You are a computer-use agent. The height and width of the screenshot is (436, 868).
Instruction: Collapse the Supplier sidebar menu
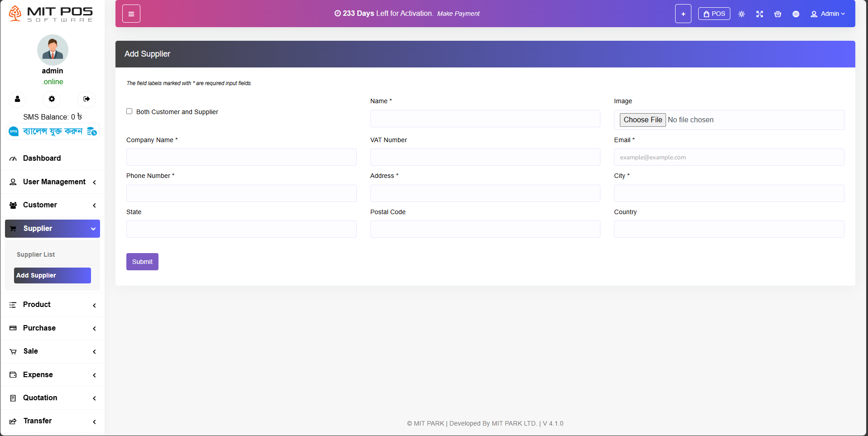tap(53, 229)
